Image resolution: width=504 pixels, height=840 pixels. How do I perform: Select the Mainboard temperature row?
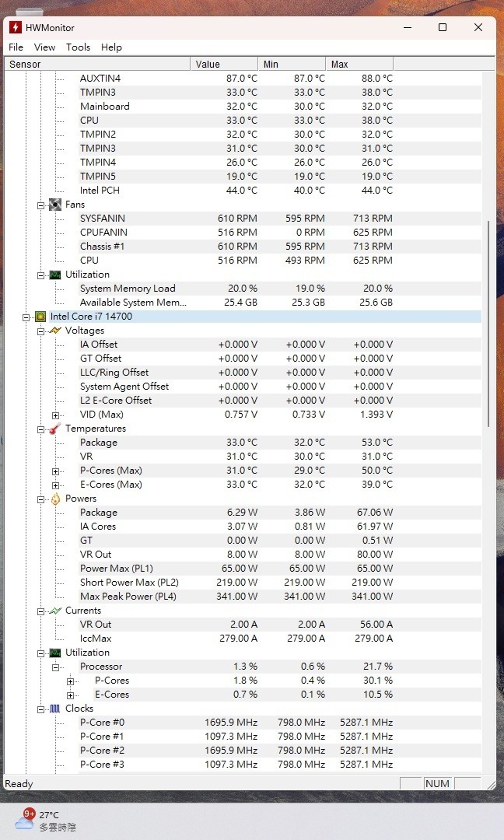[x=280, y=106]
